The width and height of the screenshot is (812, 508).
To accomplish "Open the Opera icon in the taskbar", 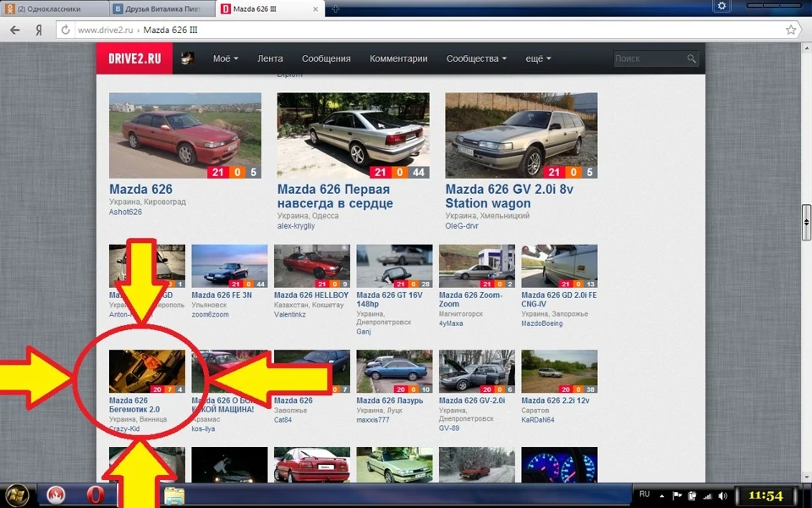I will (96, 495).
